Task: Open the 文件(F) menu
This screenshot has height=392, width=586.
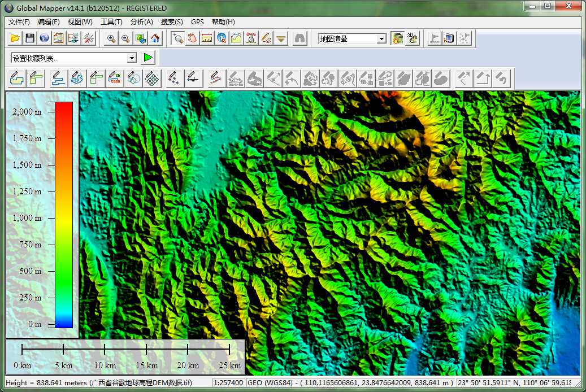Action: 19,22
